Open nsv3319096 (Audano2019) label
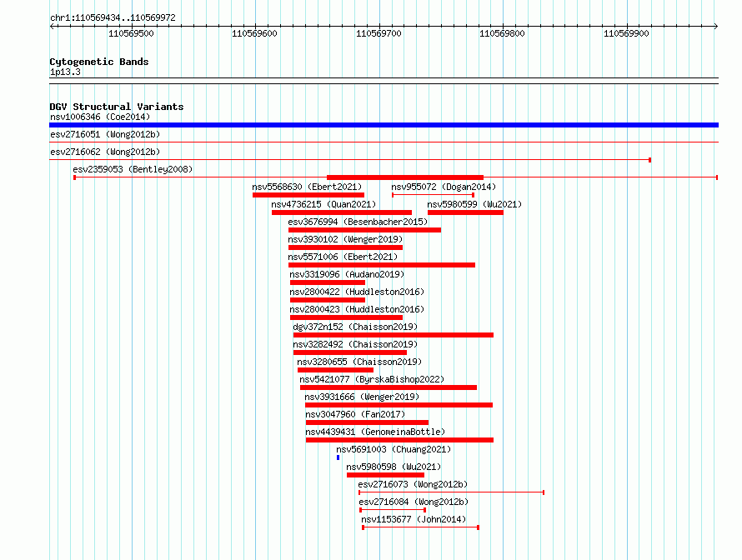The width and height of the screenshot is (742, 560). tap(347, 274)
